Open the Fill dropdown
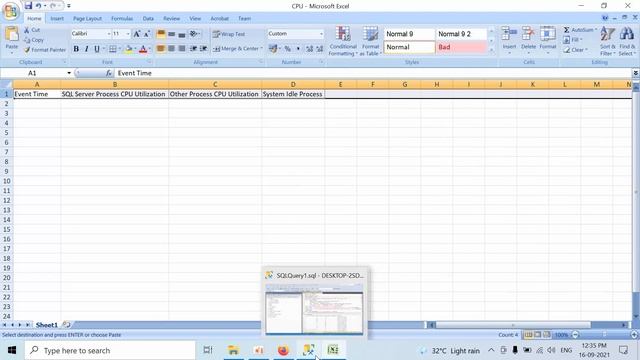The image size is (640, 360). [x=573, y=40]
